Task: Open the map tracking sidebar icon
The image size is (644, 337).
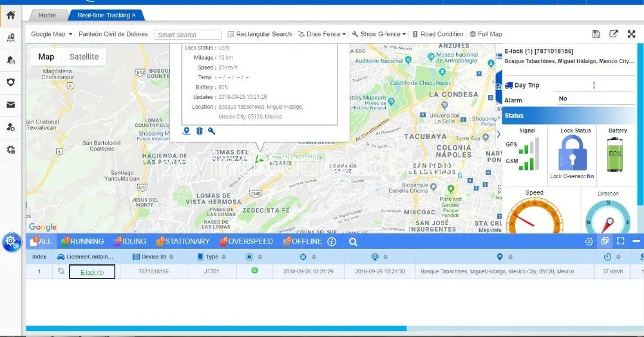Action: [11, 38]
